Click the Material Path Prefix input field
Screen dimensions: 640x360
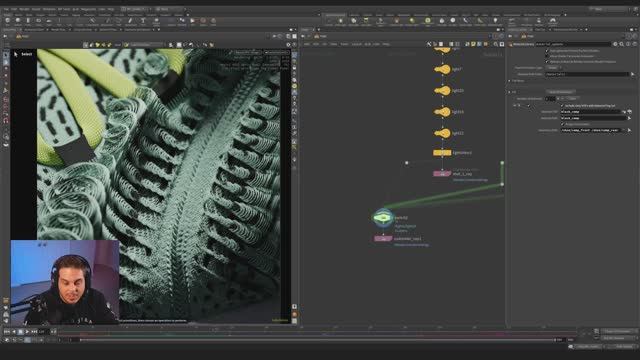587,74
